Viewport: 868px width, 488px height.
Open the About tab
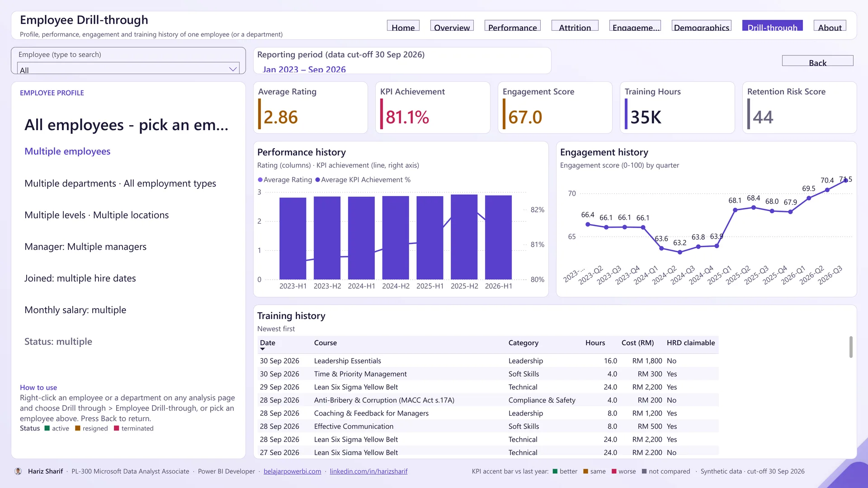tap(830, 26)
